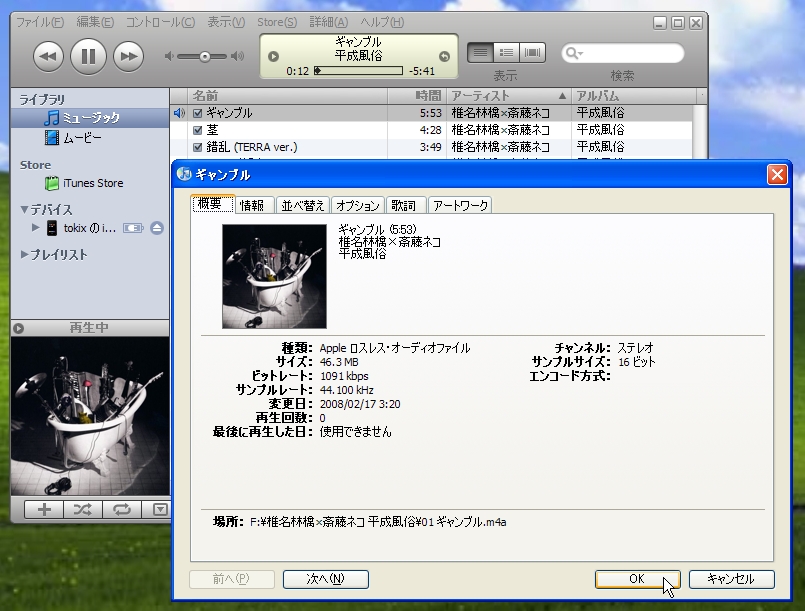805x611 pixels.
Task: Switch to Cover Flow view
Action: click(x=532, y=52)
